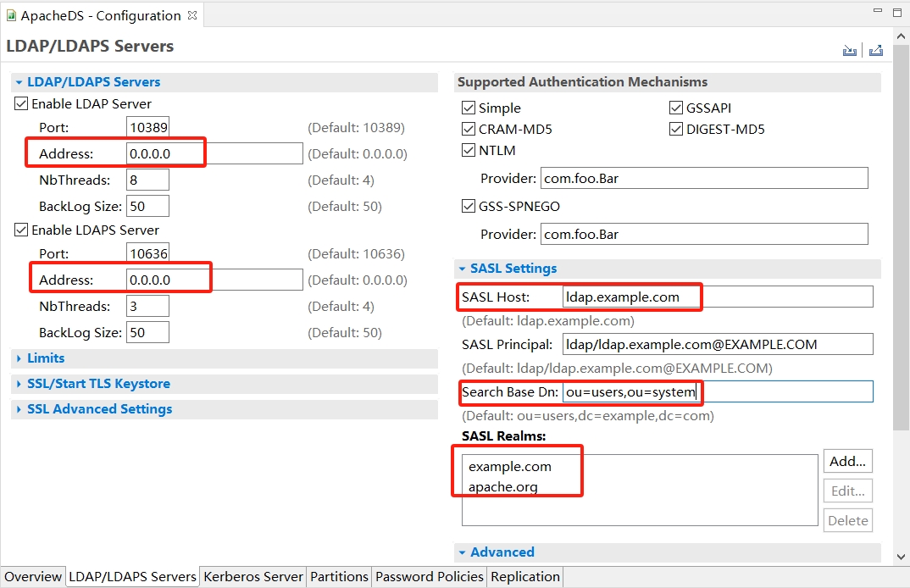Expand SSL Advanced Settings section

point(98,409)
